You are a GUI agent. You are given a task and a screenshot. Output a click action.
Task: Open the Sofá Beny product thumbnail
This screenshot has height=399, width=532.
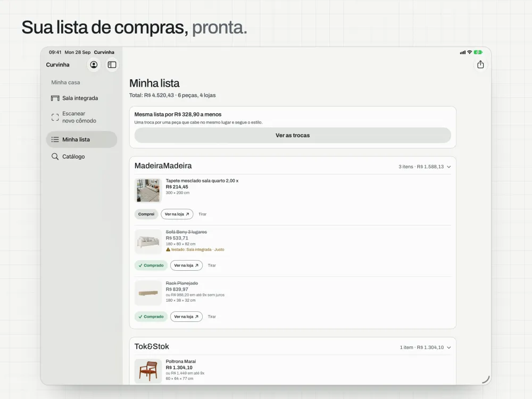(x=148, y=242)
